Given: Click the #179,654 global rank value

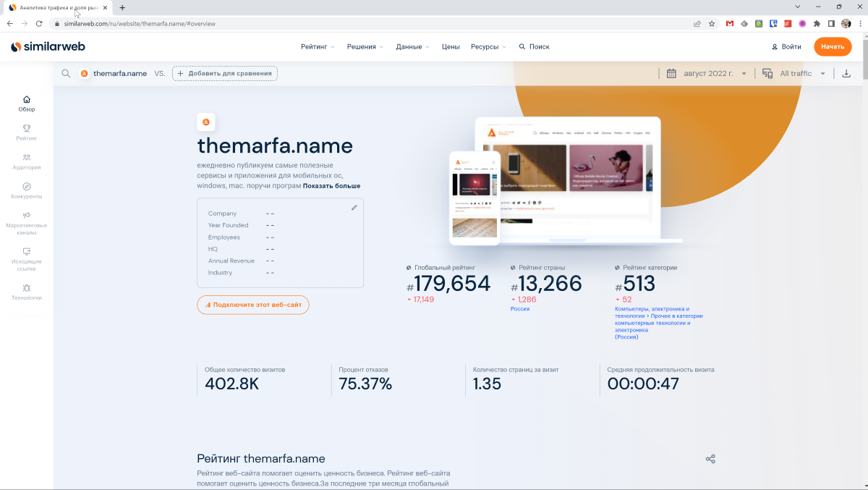Looking at the screenshot, I should tap(448, 284).
